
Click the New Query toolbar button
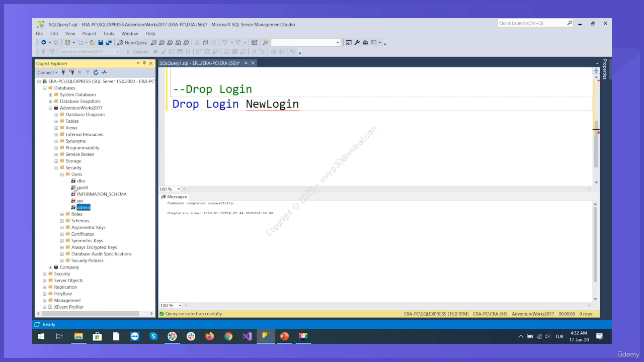132,43
